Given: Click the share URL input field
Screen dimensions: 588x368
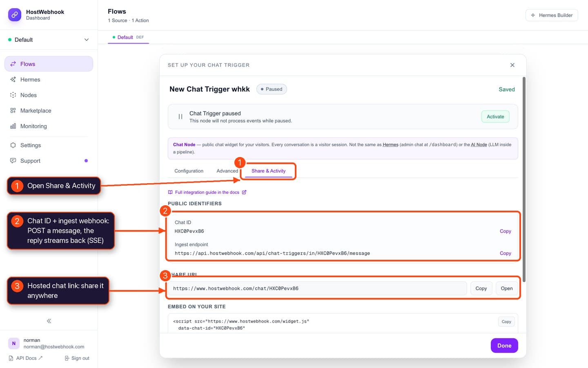Looking at the screenshot, I should coord(317,288).
